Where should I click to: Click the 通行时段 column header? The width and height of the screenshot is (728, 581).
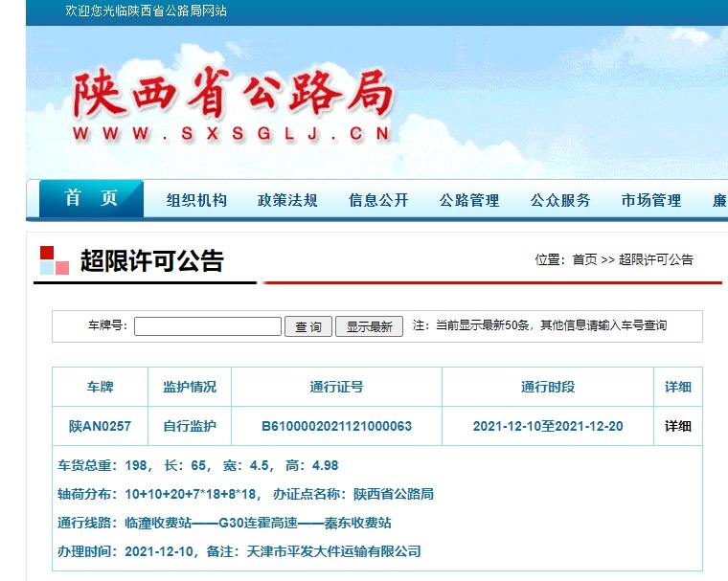(548, 387)
